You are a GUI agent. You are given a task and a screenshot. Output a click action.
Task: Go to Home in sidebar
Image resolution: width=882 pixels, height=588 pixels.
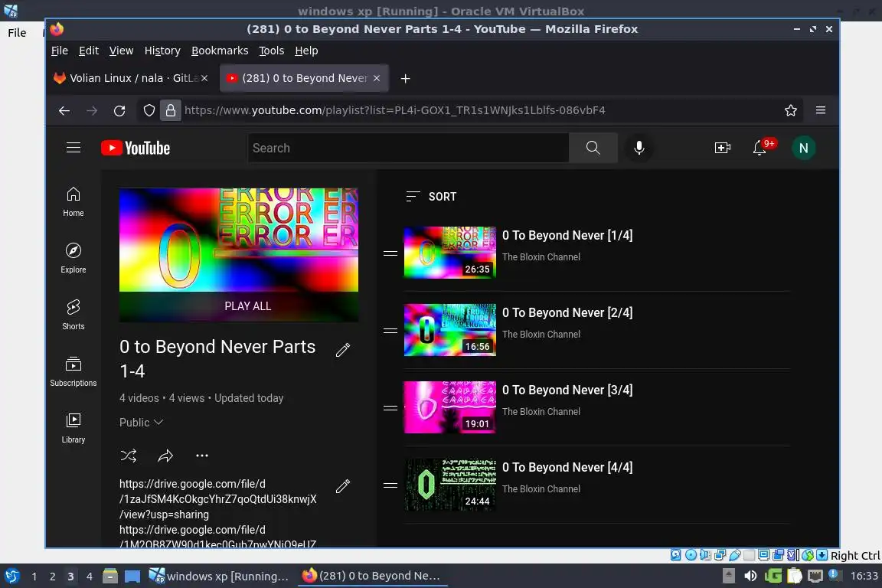click(73, 201)
